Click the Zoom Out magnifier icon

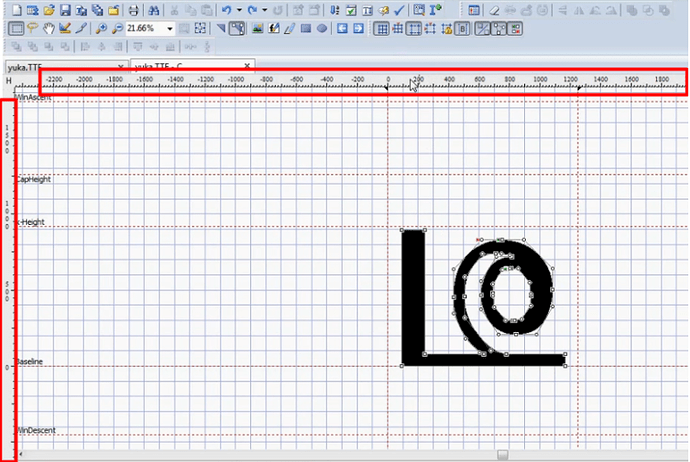(117, 28)
